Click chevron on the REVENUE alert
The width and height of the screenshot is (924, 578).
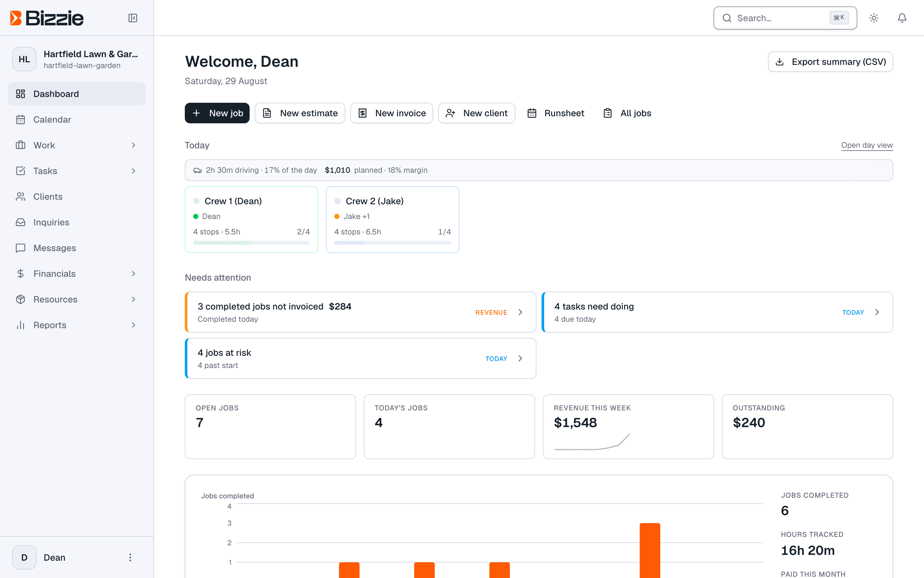tap(520, 312)
